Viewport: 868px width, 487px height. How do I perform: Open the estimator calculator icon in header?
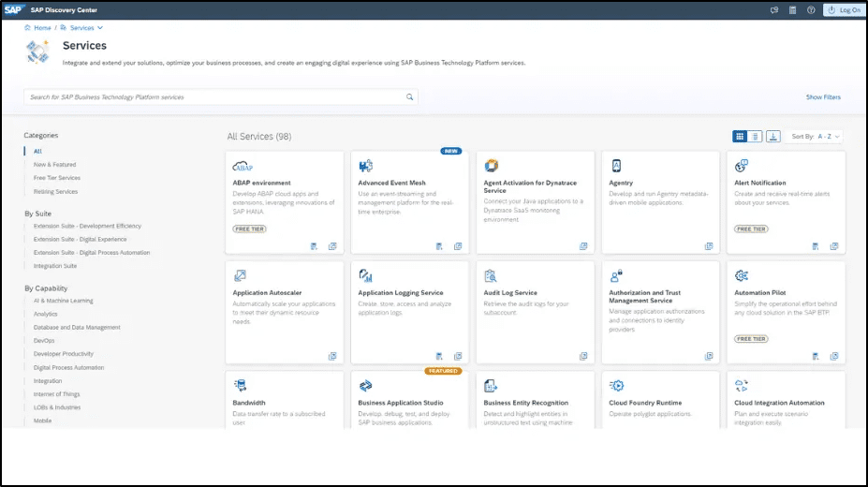(x=792, y=10)
